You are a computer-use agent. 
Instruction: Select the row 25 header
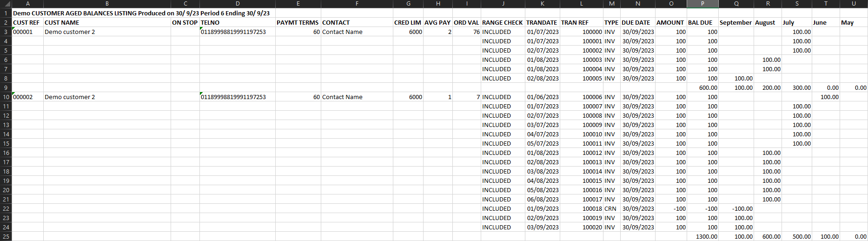(x=6, y=236)
